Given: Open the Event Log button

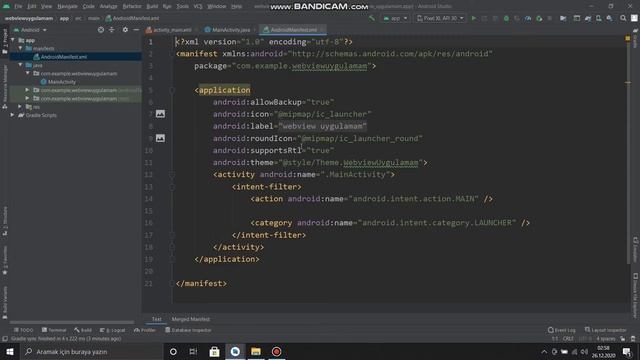Looking at the screenshot, I should [562, 330].
